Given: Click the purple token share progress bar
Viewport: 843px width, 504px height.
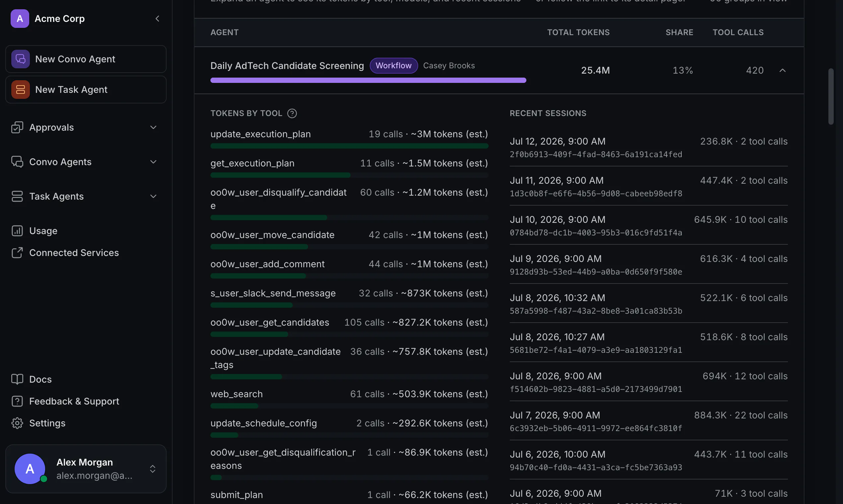Looking at the screenshot, I should pos(368,81).
